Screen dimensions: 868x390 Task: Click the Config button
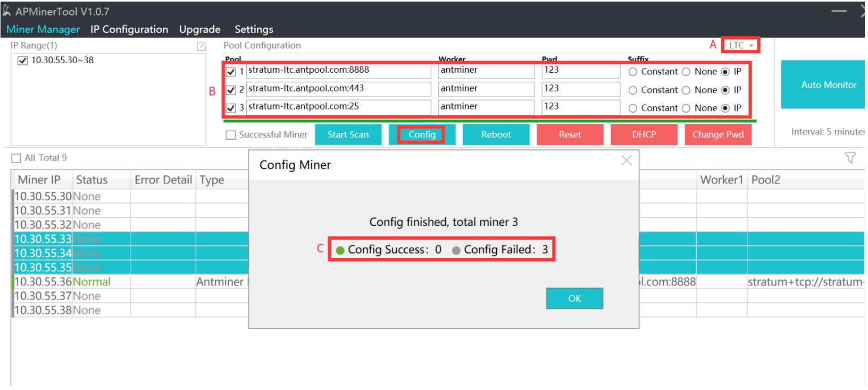click(422, 134)
